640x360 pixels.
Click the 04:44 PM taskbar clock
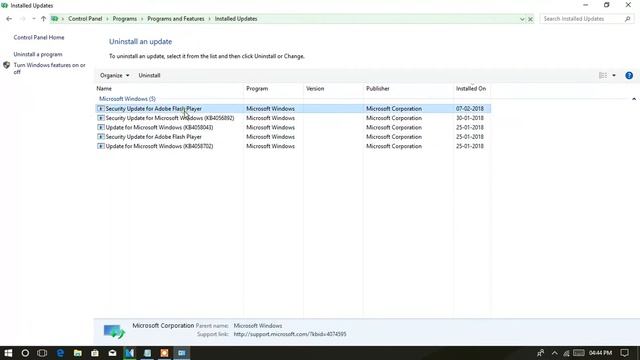pyautogui.click(x=600, y=353)
